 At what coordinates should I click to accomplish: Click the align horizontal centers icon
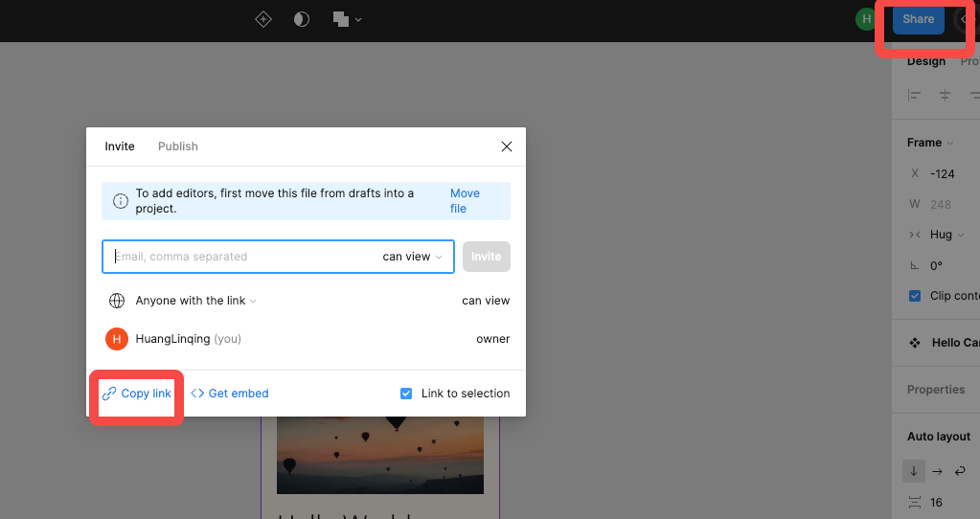(x=945, y=95)
